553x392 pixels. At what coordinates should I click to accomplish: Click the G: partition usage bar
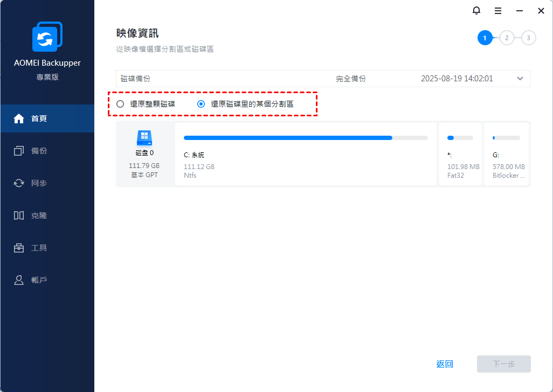click(506, 138)
